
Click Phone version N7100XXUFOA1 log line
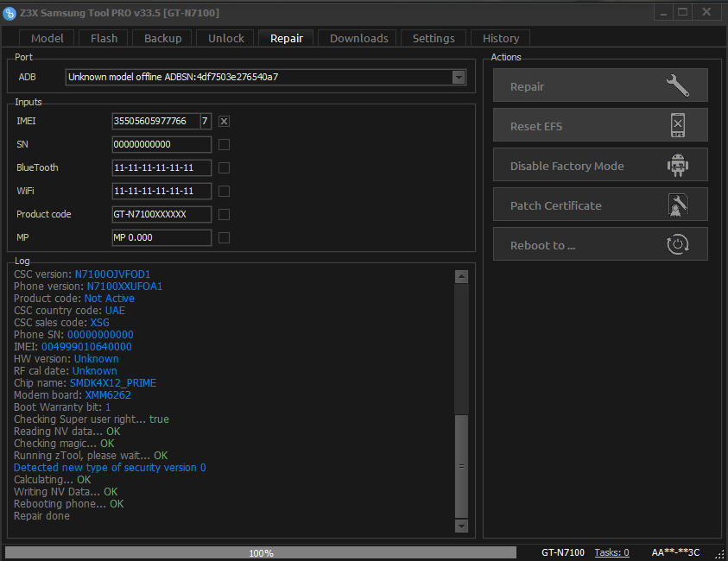[x=88, y=287]
